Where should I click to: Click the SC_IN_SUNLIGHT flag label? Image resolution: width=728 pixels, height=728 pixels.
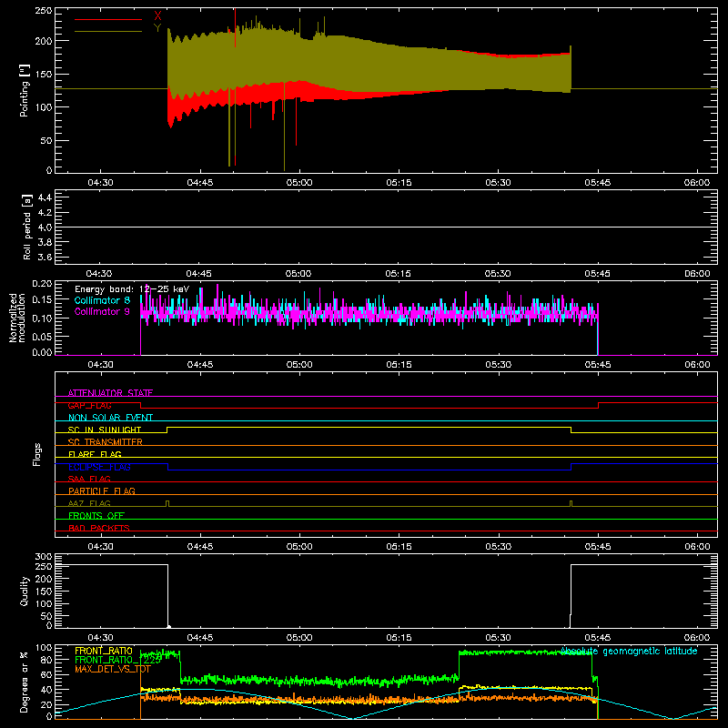point(105,430)
